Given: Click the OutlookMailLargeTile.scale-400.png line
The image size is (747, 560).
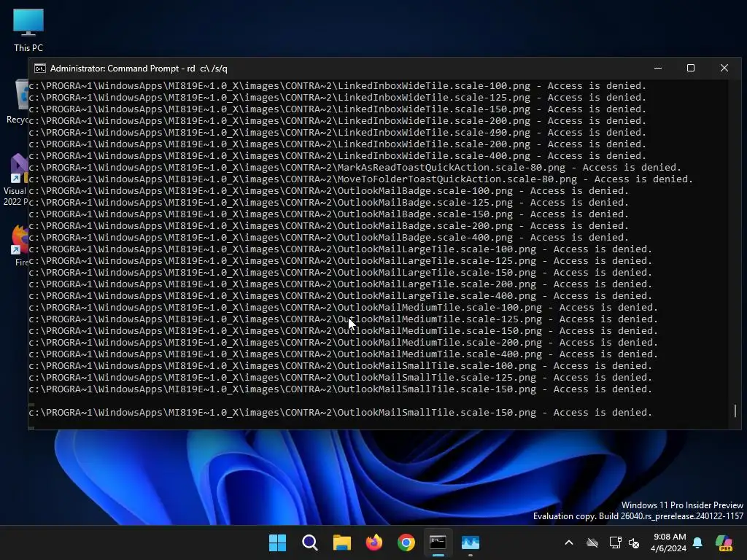Looking at the screenshot, I should coord(340,296).
